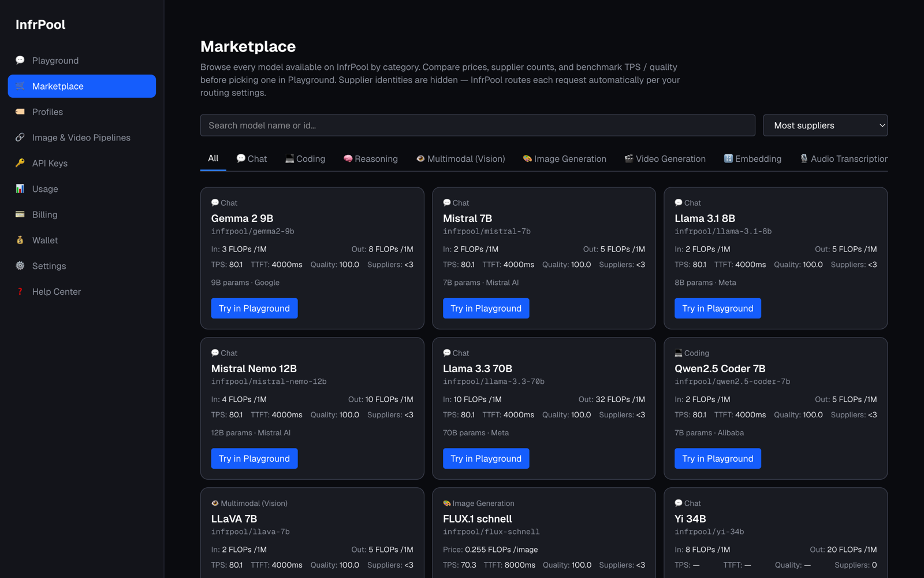This screenshot has width=924, height=578.
Task: Click the infrpool/mistral-7b model id
Action: pos(486,231)
